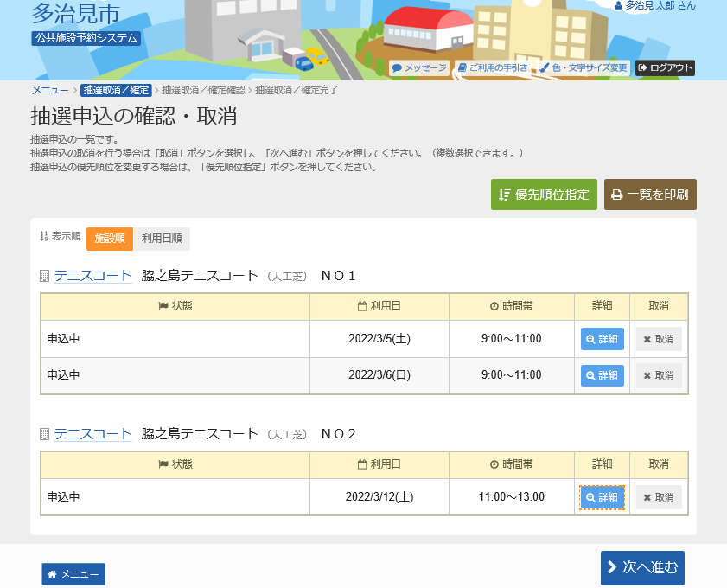Open テニスコート link for court NO2
This screenshot has height=588, width=727.
[x=92, y=434]
